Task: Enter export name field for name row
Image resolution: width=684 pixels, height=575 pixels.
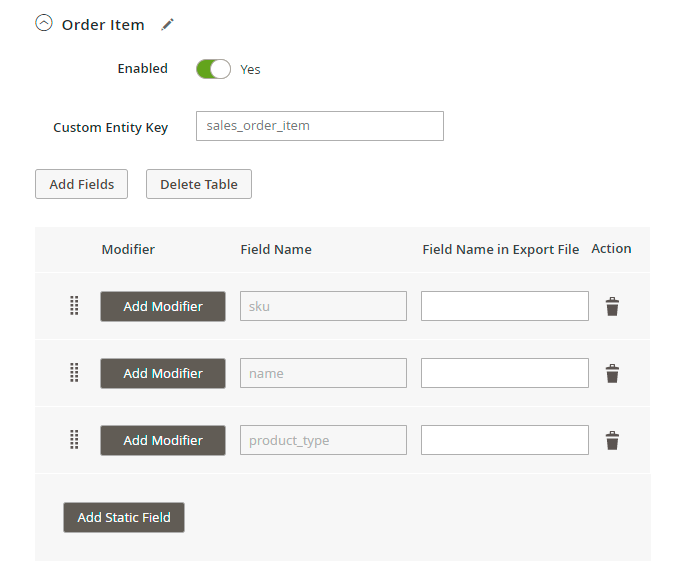Action: [504, 373]
